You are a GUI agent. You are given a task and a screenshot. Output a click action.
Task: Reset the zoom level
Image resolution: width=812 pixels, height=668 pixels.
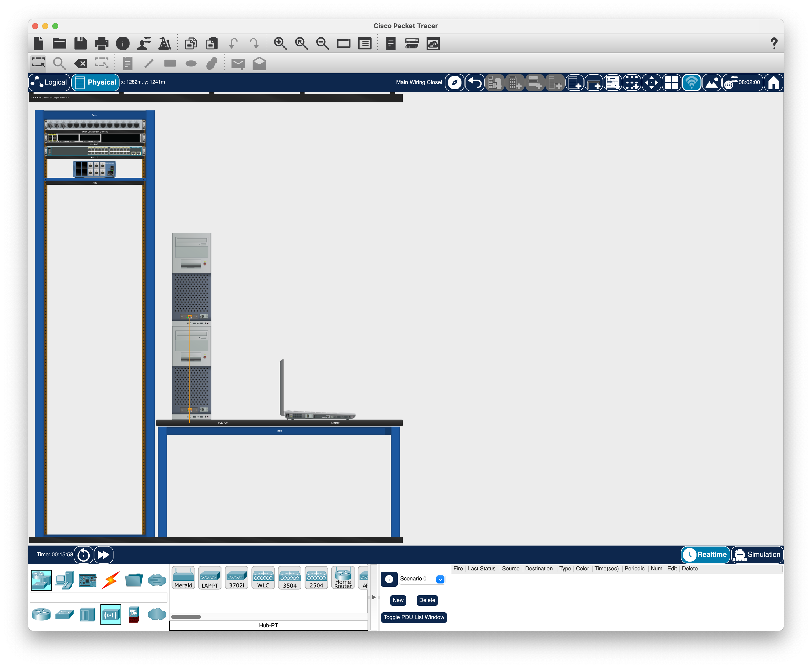(x=302, y=43)
